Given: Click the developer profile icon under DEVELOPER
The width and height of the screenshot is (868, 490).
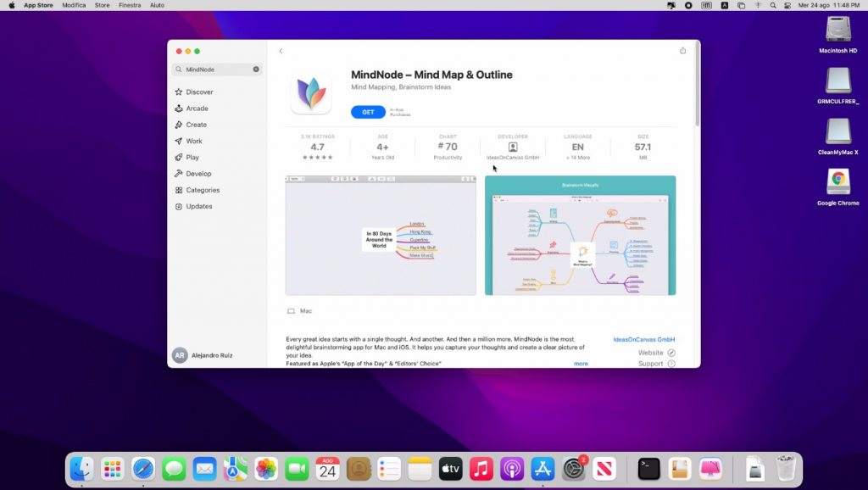Looking at the screenshot, I should click(511, 148).
